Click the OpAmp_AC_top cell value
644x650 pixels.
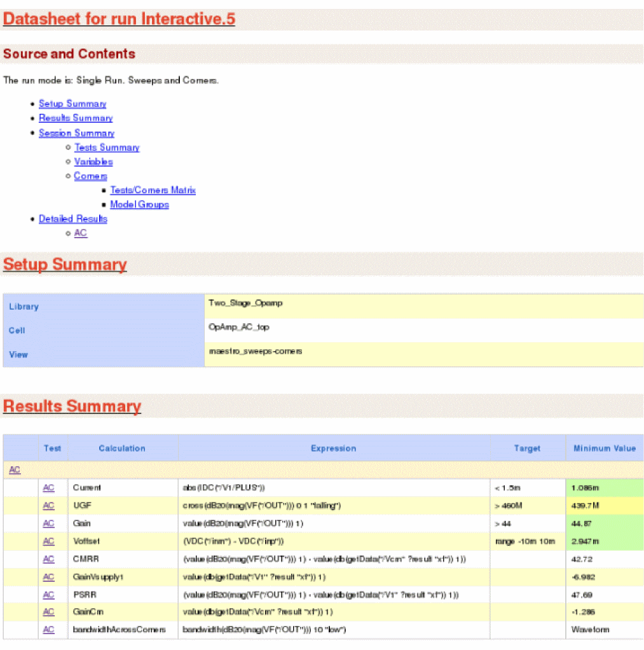point(238,327)
